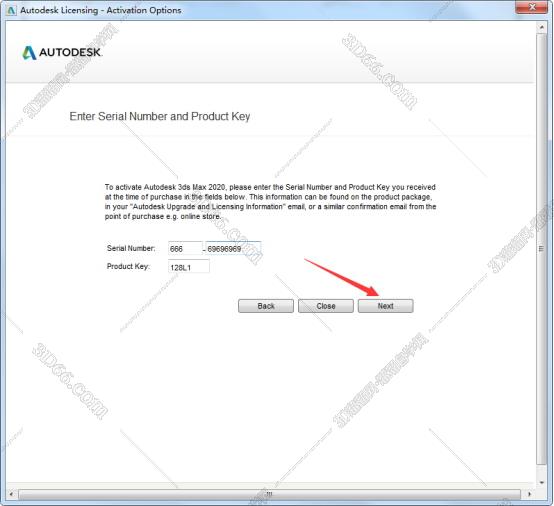Image resolution: width=554 pixels, height=506 pixels.
Task: Click the activation instructions paragraph
Action: coord(270,201)
